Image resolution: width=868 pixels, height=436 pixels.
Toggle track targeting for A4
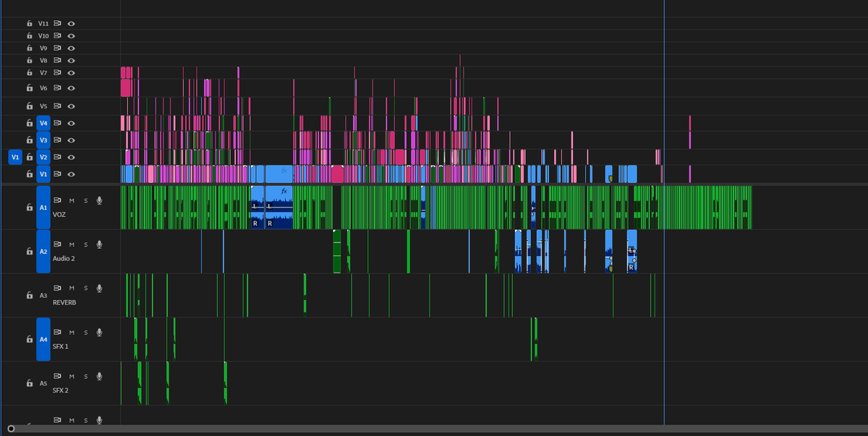coord(43,339)
